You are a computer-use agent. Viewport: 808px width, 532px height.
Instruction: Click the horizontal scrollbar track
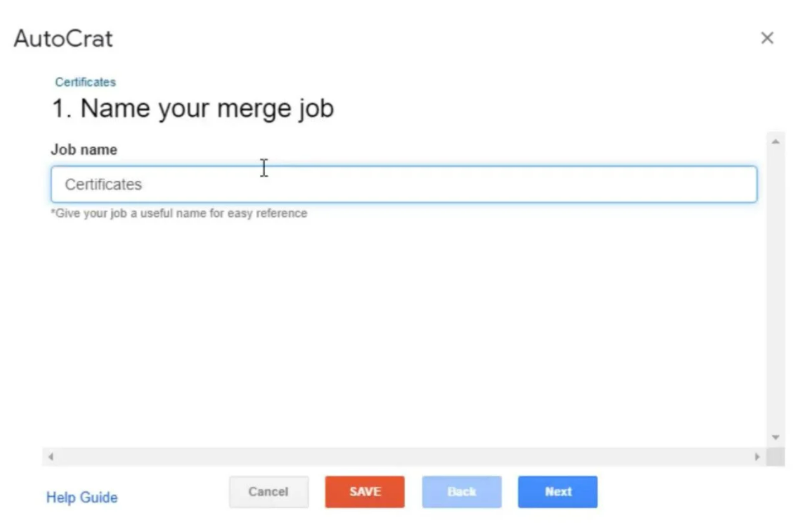[404, 456]
